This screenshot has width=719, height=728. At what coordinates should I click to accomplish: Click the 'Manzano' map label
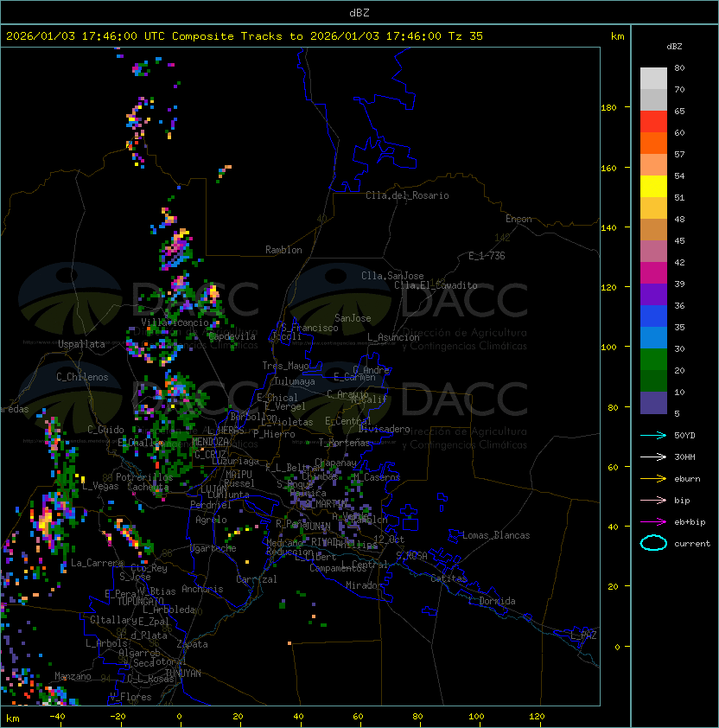coord(73,676)
